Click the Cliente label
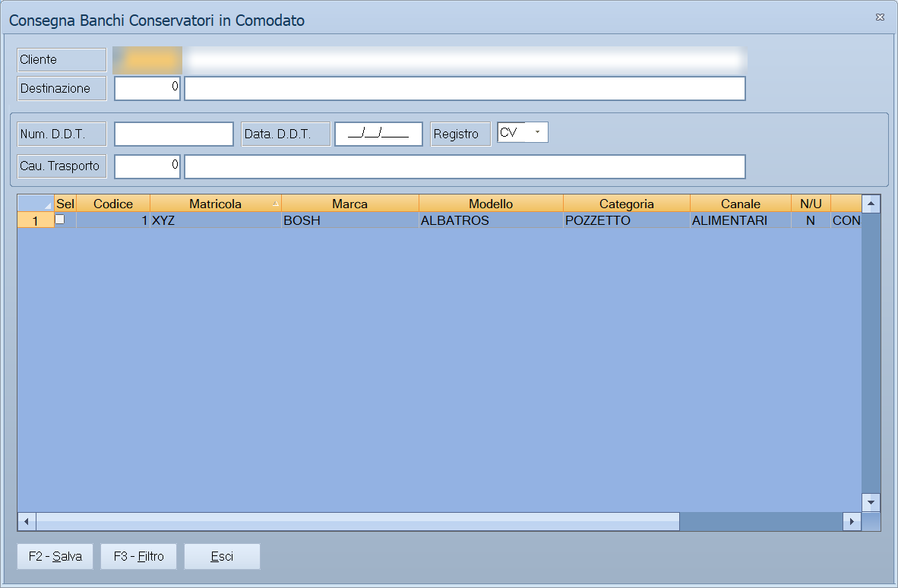Screen dimensions: 898x588 click(62, 59)
